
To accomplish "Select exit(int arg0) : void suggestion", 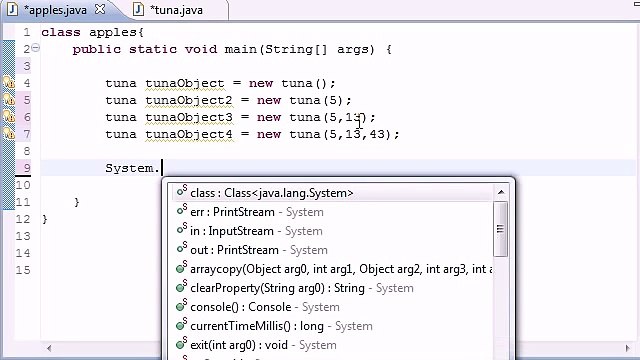I will coord(333,345).
